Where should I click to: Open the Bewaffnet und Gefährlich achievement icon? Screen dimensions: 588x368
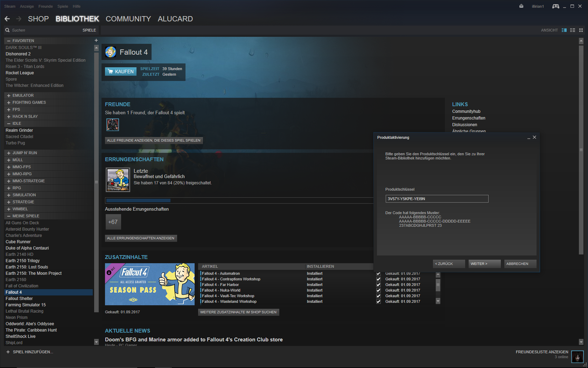(118, 179)
